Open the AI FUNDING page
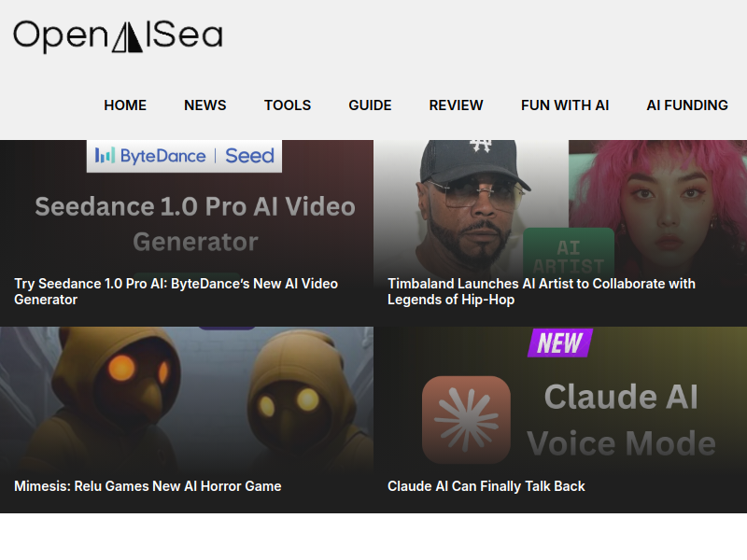The width and height of the screenshot is (747, 560). point(687,105)
